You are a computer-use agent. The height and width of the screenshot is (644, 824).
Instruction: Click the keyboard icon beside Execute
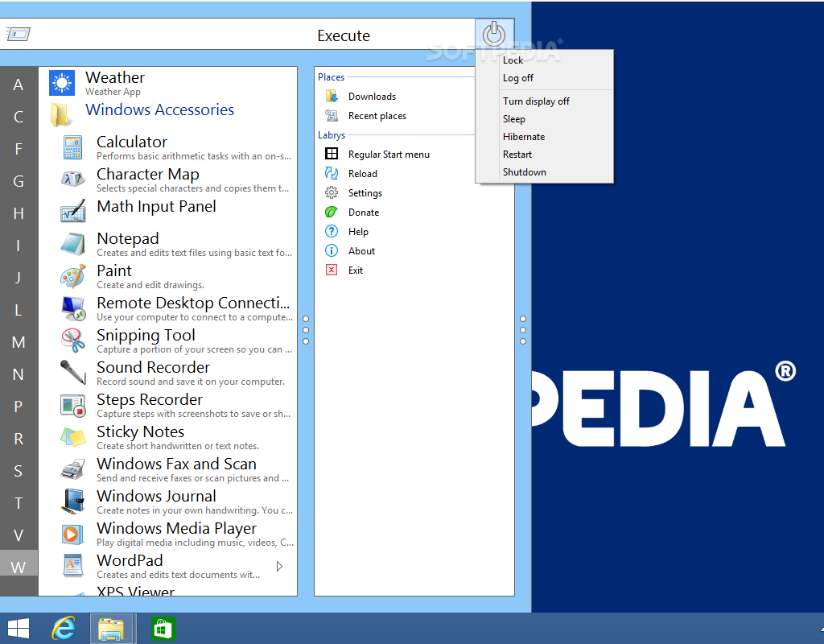[x=18, y=34]
